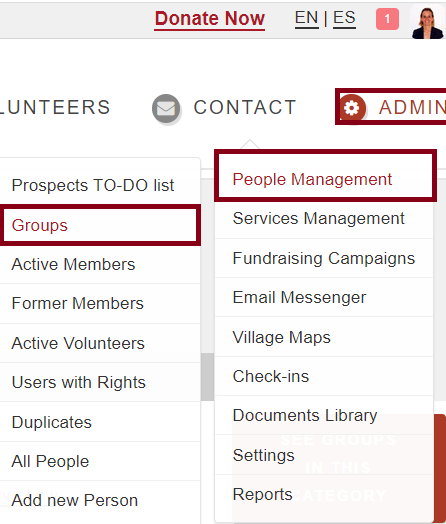446x524 pixels.
Task: Click the Contact envelope icon
Action: click(x=166, y=108)
